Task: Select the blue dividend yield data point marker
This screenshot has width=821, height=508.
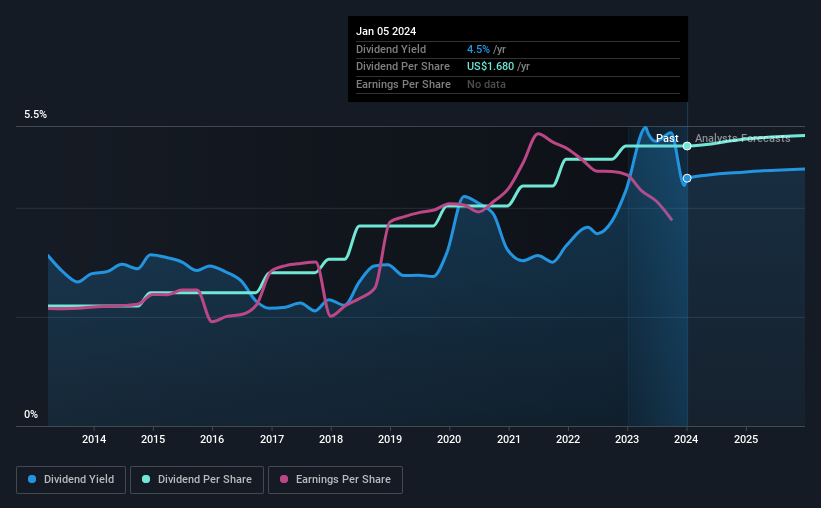Action: click(687, 178)
